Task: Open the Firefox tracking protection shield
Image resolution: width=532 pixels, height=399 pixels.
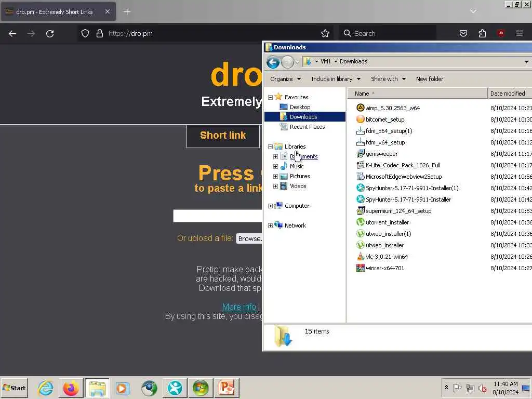Action: pos(85,33)
